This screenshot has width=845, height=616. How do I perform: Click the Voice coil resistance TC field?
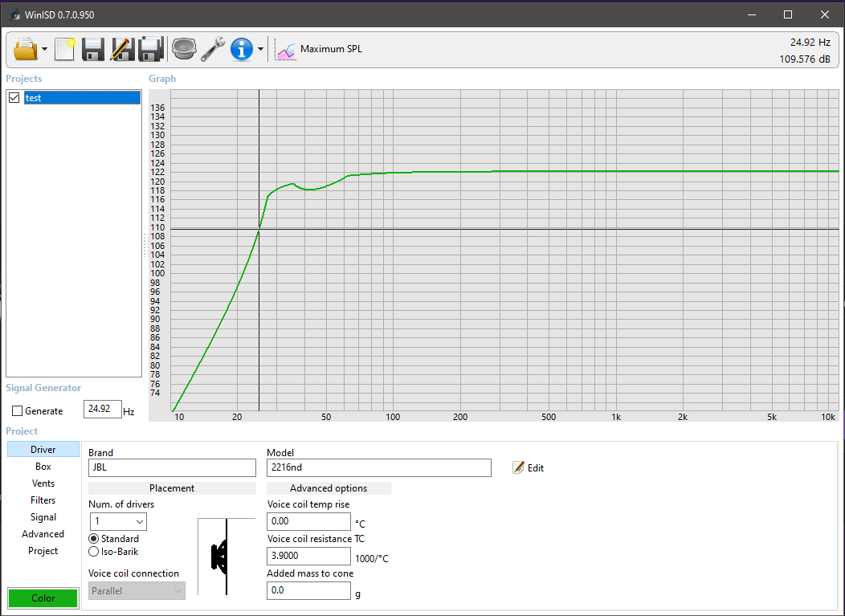(308, 556)
